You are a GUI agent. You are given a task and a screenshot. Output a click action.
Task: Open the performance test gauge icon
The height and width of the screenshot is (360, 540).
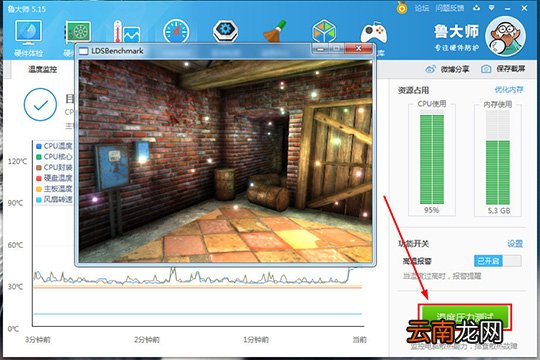(x=176, y=31)
